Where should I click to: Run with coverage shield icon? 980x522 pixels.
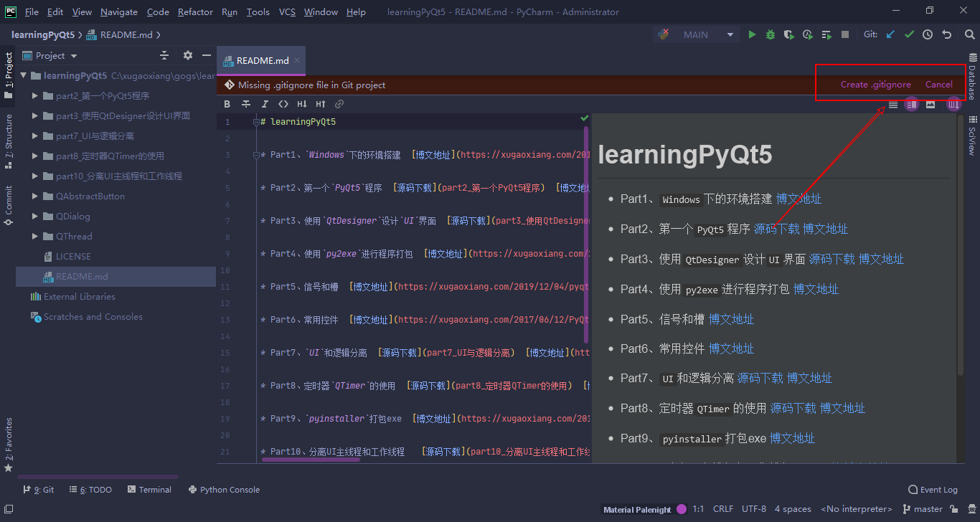(x=789, y=34)
